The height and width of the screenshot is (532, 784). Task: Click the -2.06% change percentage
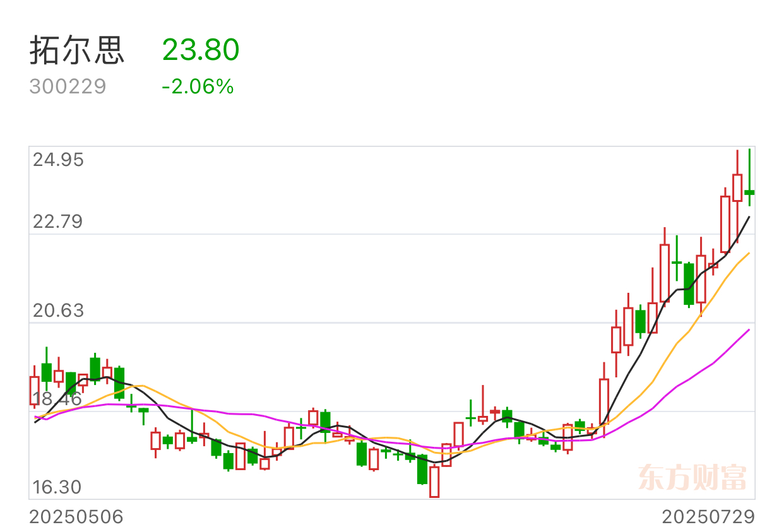(x=198, y=86)
